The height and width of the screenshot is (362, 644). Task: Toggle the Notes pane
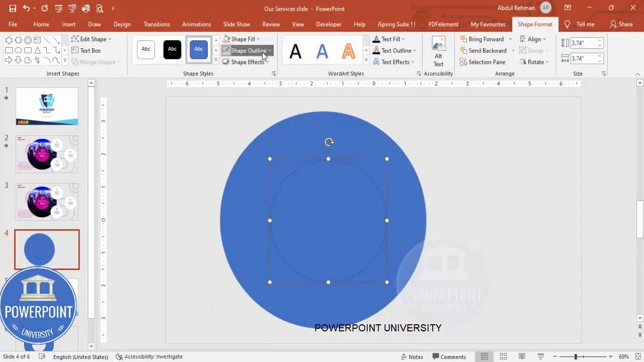click(412, 356)
